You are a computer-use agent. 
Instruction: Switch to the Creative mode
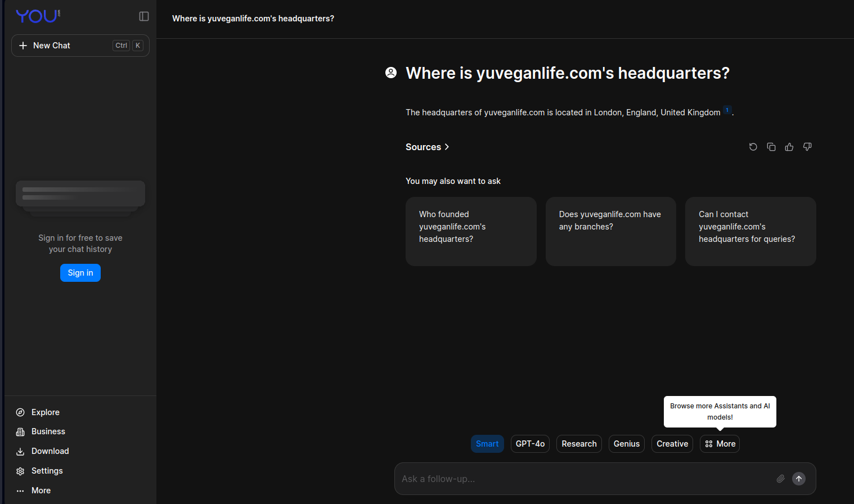[672, 444]
